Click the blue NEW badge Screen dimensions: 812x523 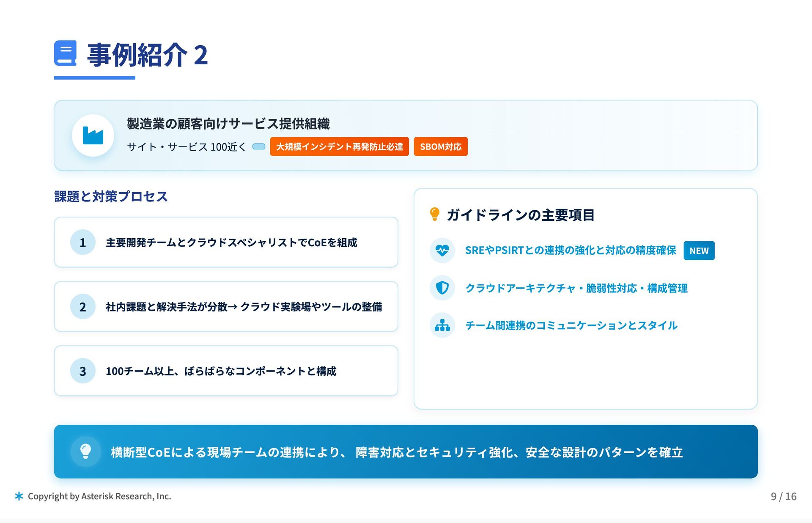click(x=699, y=250)
